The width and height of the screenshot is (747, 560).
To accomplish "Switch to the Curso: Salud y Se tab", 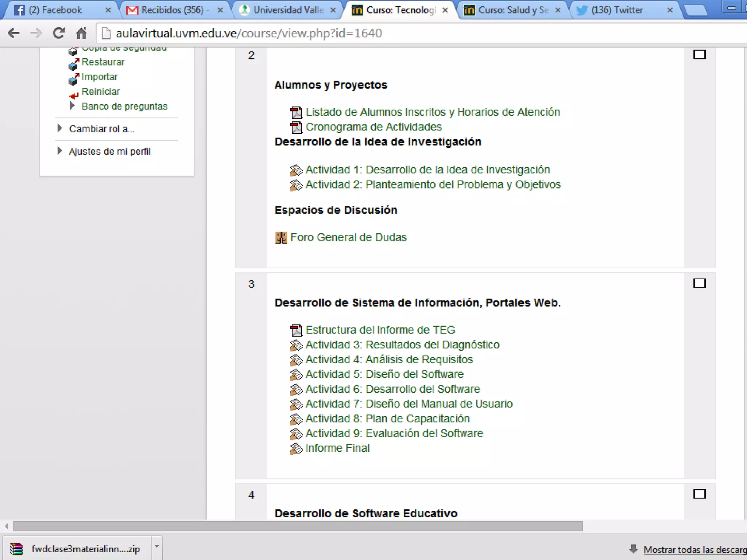I will pyautogui.click(x=513, y=10).
